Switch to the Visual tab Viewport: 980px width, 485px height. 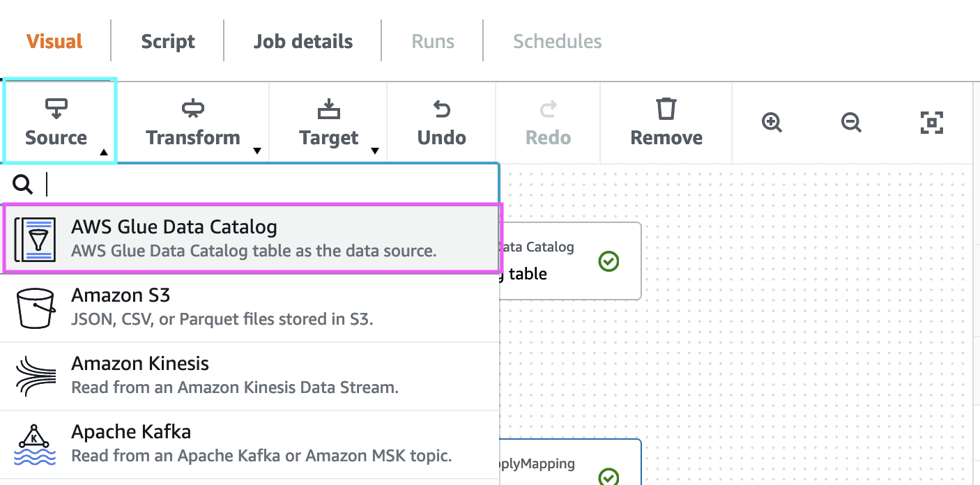coord(55,42)
